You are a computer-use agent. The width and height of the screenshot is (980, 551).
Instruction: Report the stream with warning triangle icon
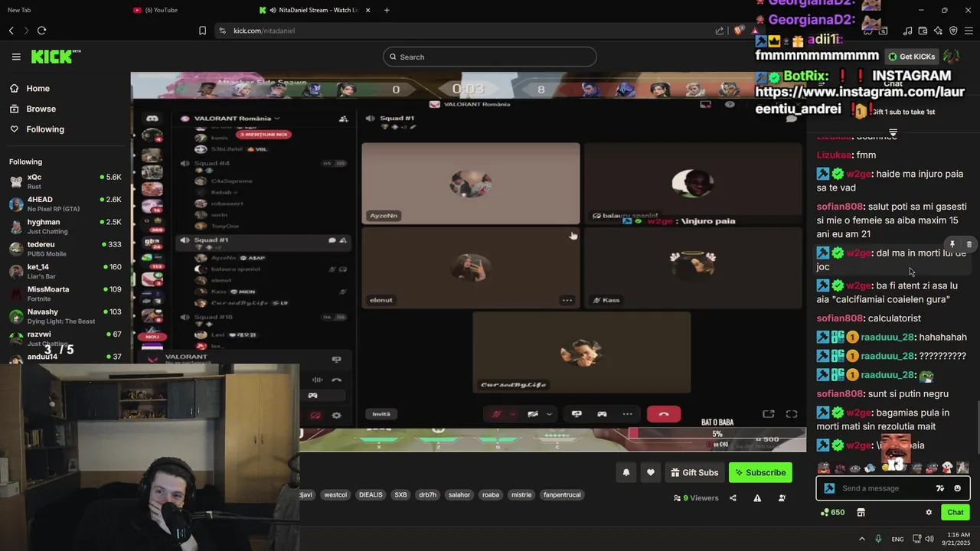click(757, 498)
